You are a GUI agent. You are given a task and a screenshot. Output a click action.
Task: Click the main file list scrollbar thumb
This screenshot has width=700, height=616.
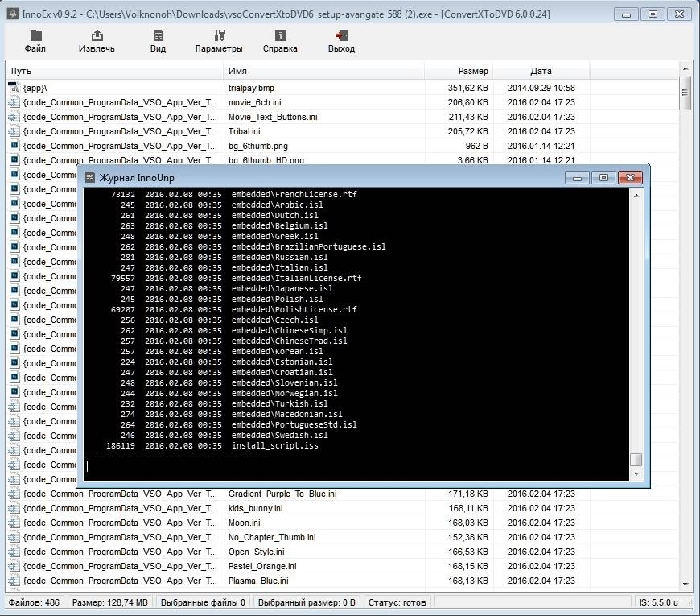pos(686,93)
